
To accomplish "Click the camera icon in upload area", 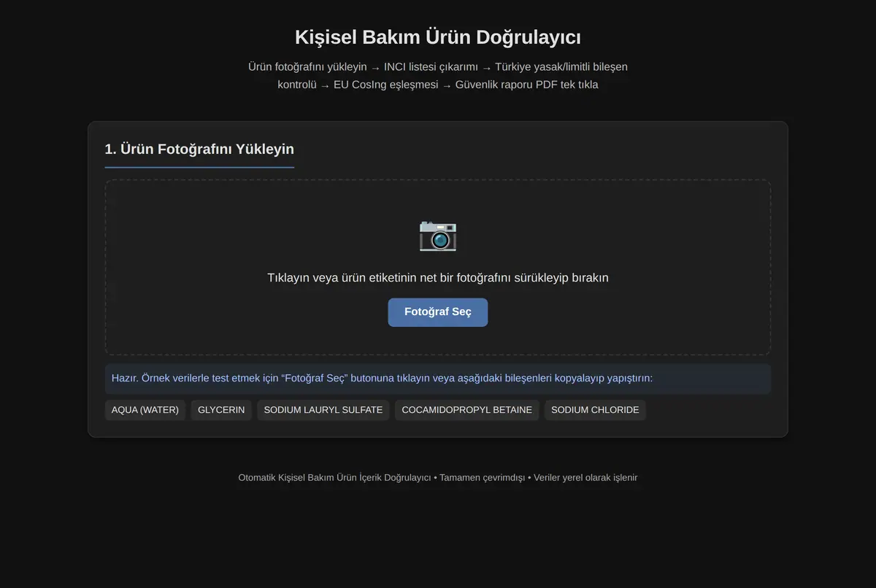I will 438,235.
